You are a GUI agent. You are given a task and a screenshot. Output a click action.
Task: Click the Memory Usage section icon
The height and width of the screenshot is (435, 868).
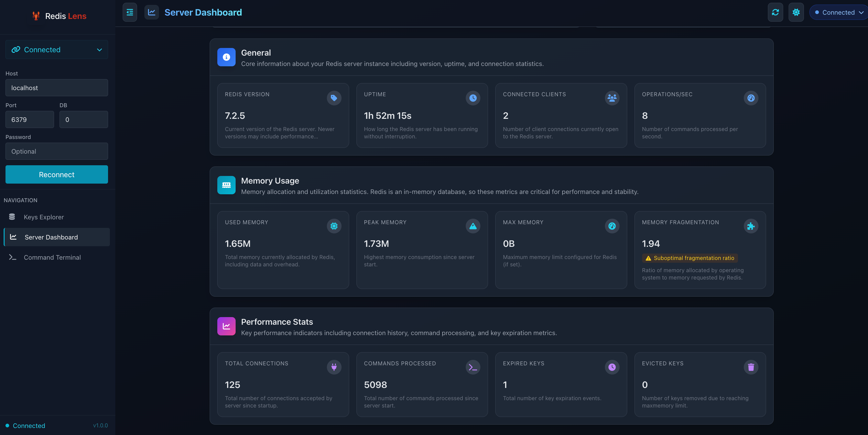226,185
